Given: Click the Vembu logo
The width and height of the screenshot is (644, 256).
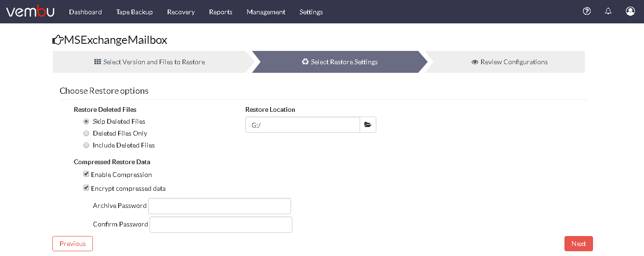Looking at the screenshot, I should click(x=30, y=11).
